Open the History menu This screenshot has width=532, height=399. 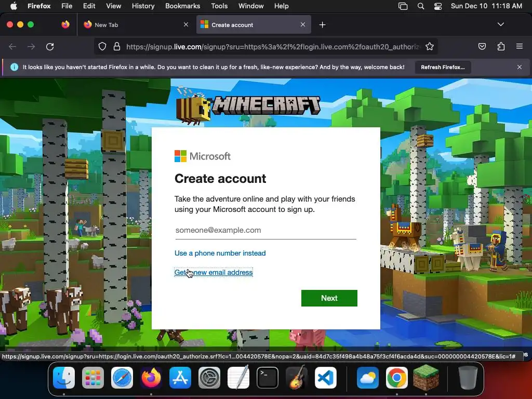click(143, 6)
